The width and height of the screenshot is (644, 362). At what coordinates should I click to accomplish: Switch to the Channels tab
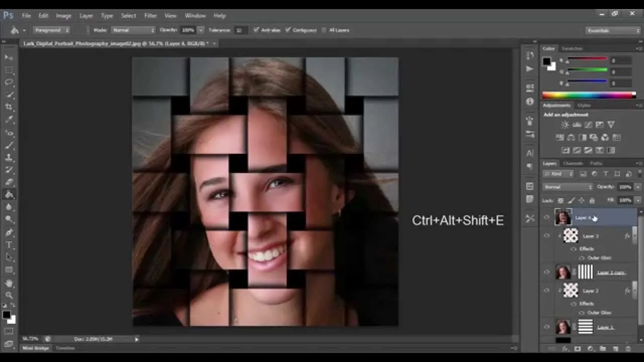[573, 163]
